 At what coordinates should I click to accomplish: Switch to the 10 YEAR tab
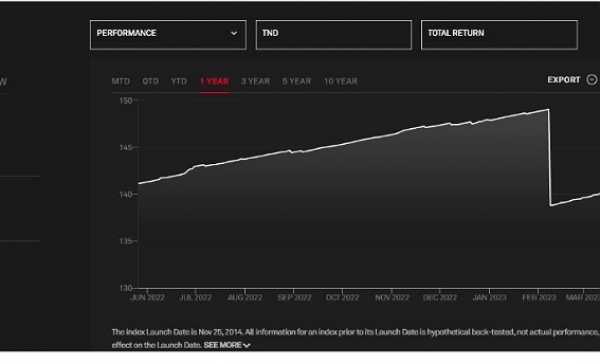click(x=341, y=81)
